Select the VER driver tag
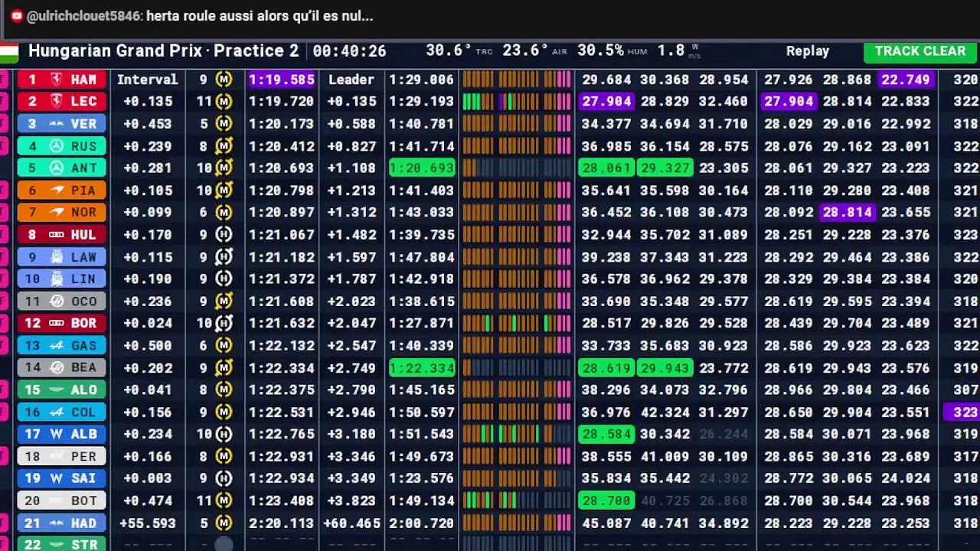The height and width of the screenshot is (551, 980). 62,124
